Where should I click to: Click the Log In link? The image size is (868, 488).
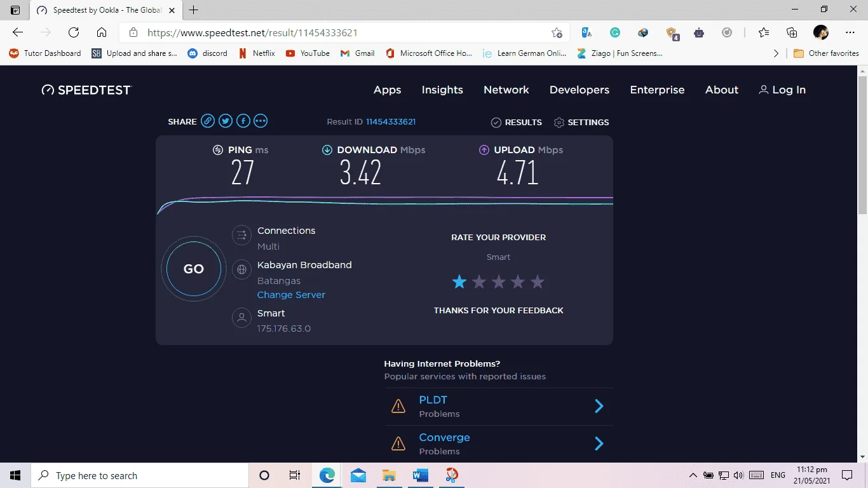782,90
